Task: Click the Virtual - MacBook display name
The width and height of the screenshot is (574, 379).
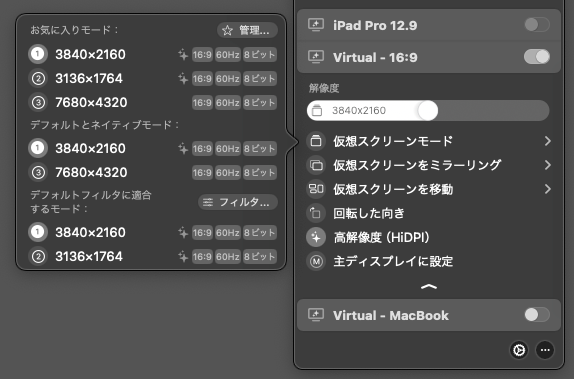Action: [x=391, y=315]
